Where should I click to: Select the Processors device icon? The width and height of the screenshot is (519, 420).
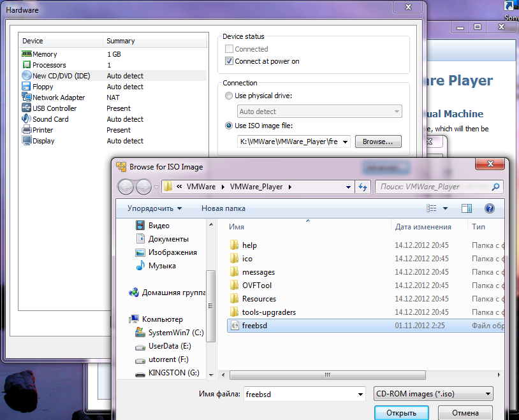[x=27, y=64]
